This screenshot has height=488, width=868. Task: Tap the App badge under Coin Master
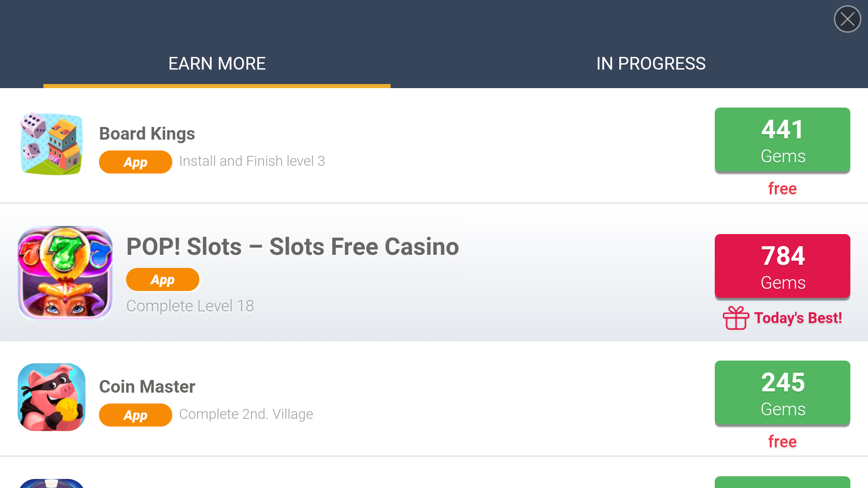tap(135, 415)
